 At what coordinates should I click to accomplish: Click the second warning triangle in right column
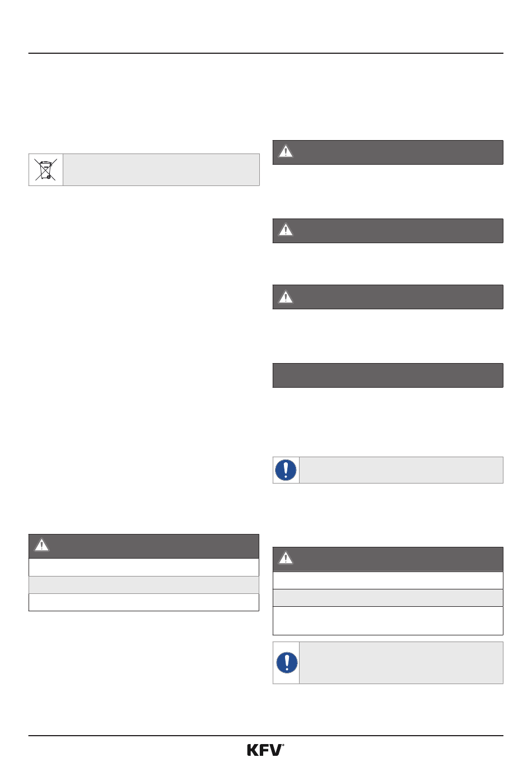click(286, 230)
